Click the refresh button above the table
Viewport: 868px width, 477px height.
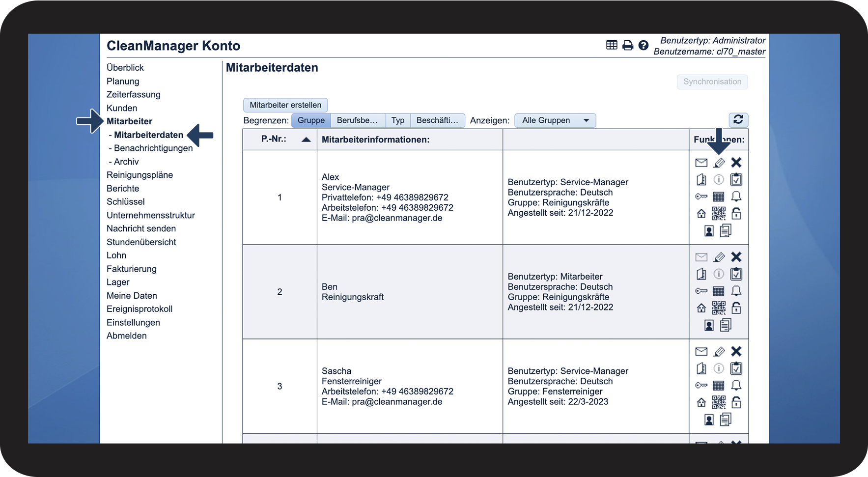point(738,119)
